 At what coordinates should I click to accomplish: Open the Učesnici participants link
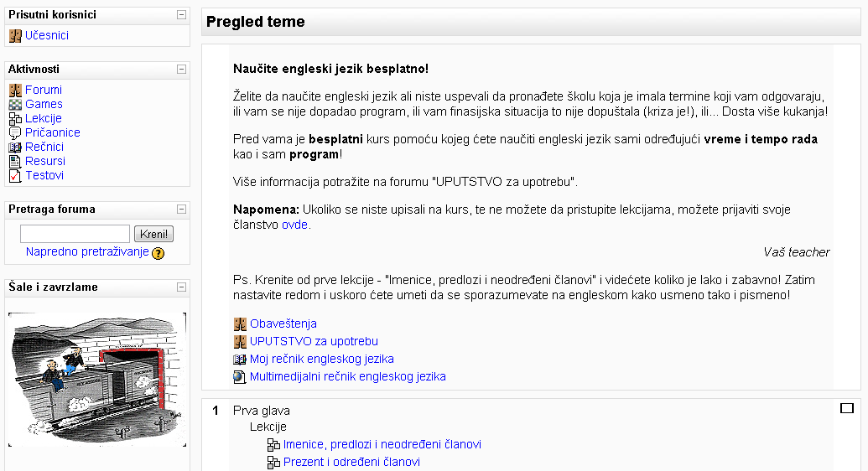(47, 35)
